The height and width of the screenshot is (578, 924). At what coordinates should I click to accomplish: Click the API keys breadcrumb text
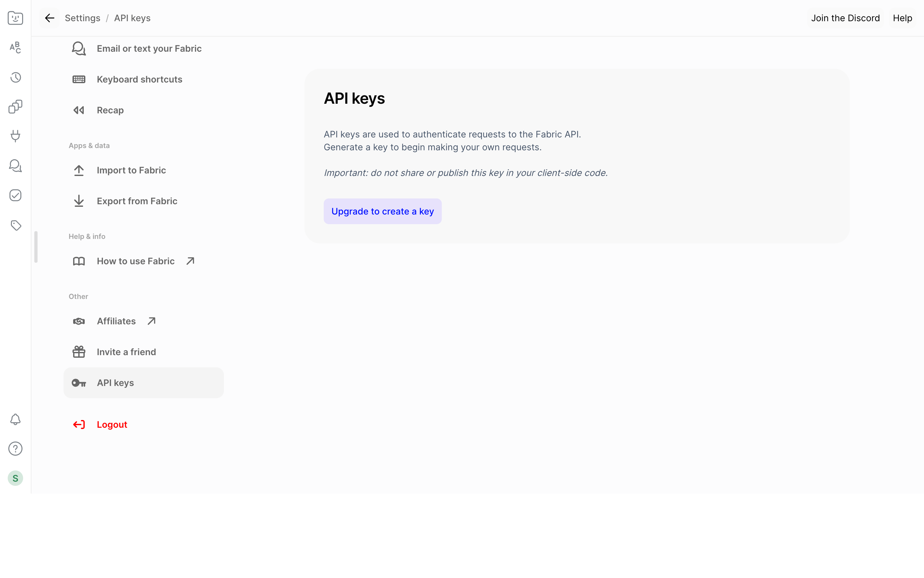click(132, 18)
